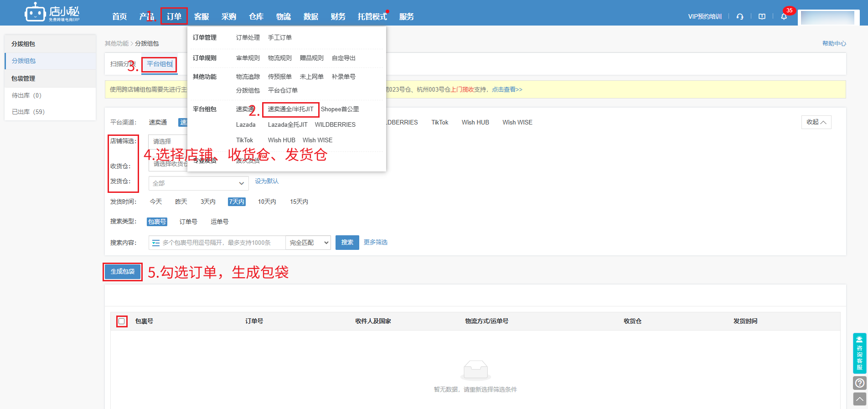Screen dimensions: 868x409
Task: Click the 生成包袋 button
Action: coord(123,272)
